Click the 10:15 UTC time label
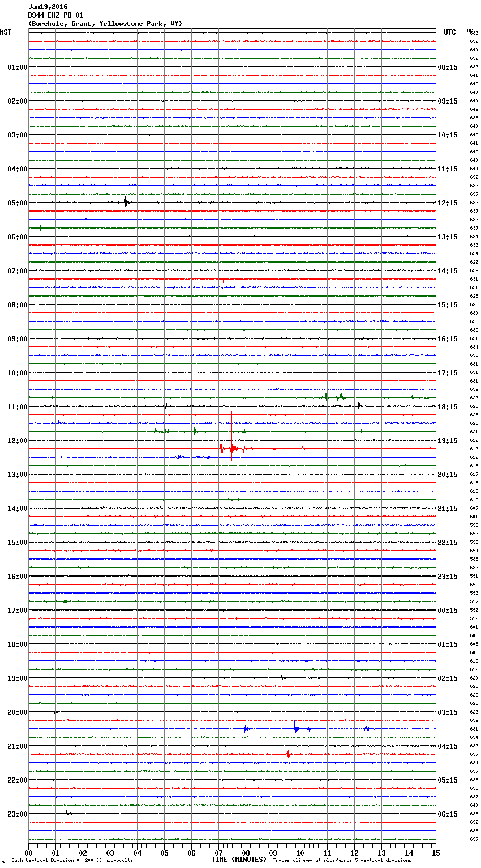The width and height of the screenshot is (481, 868). [448, 135]
